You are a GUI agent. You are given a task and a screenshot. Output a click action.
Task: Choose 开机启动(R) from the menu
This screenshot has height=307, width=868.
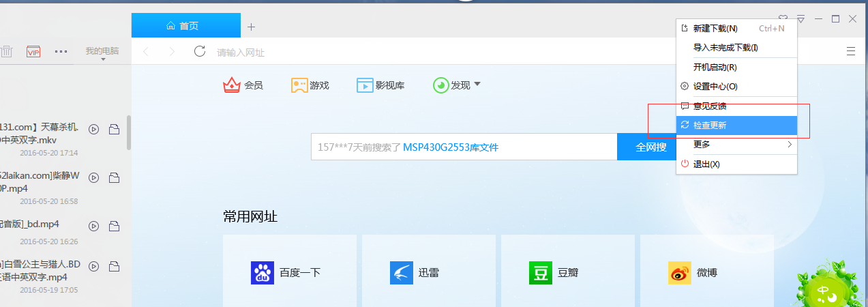point(736,68)
